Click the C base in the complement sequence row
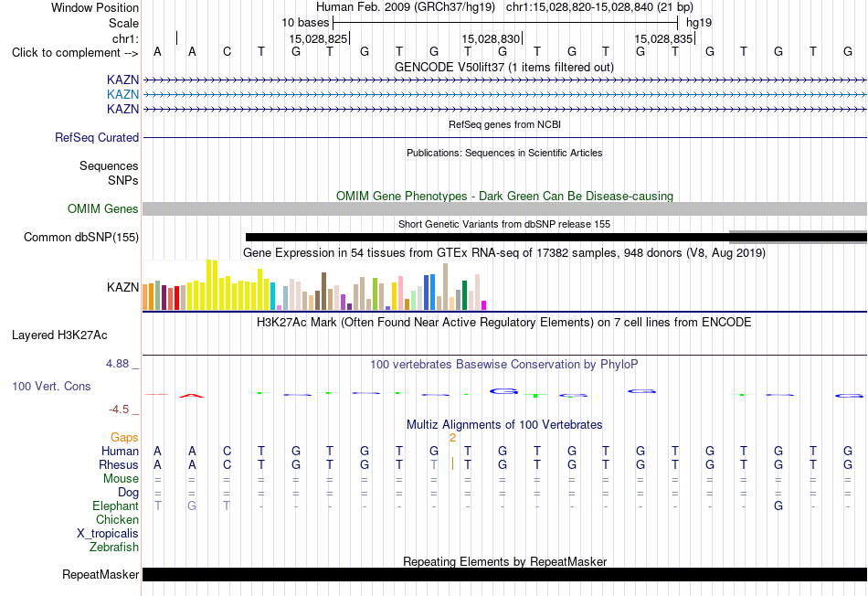Screen dimensions: 868x596 pos(227,52)
